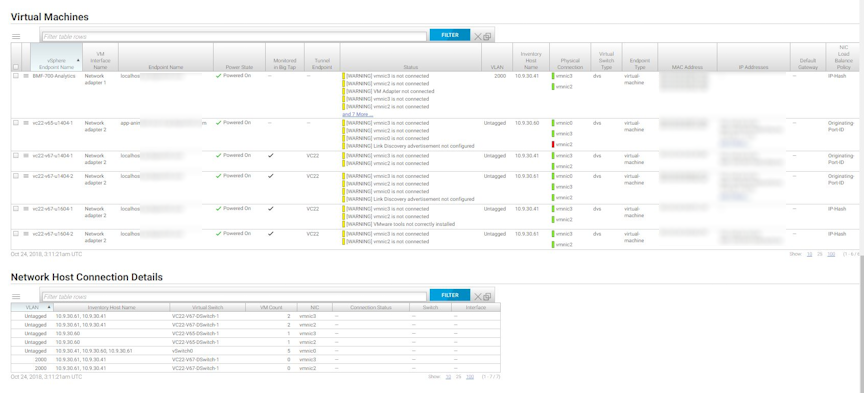Screen dimensions: 864x393
Task: Check the BMF-700-Analytics row checkbox
Action: (16, 76)
